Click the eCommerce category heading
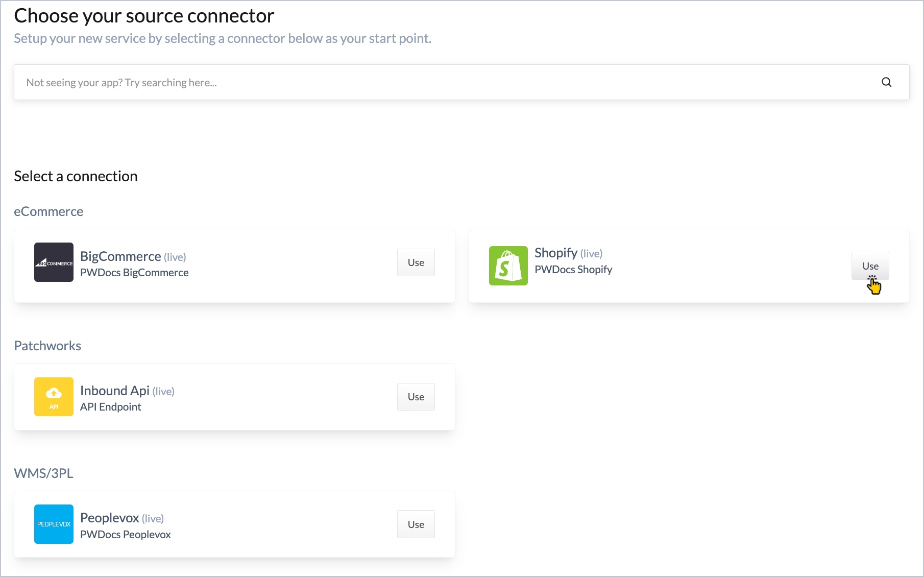Screen dimensions: 924x577 [x=48, y=211]
